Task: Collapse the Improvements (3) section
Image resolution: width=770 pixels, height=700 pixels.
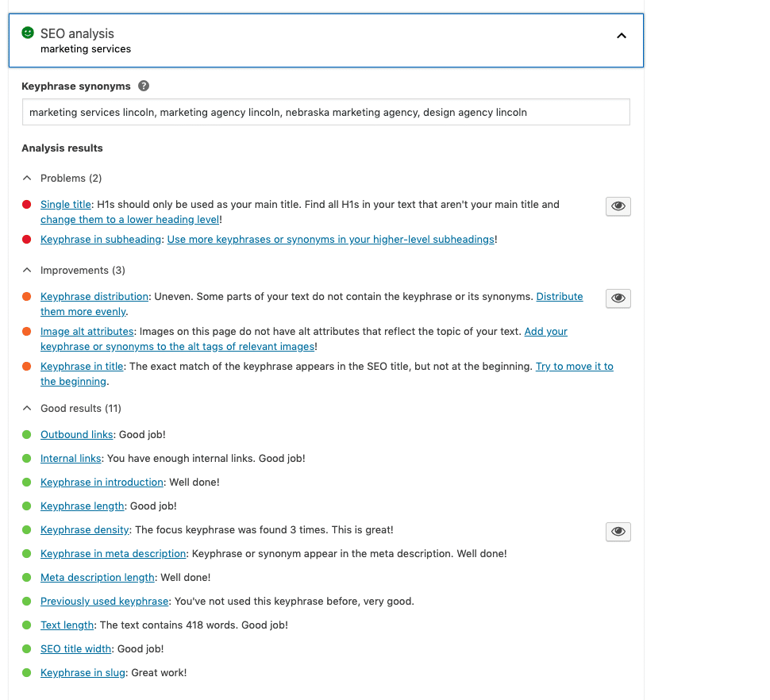Action: [27, 271]
